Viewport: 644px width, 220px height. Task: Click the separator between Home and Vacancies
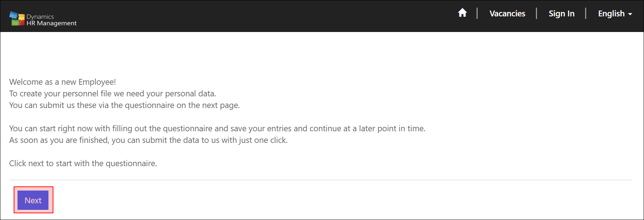[477, 13]
